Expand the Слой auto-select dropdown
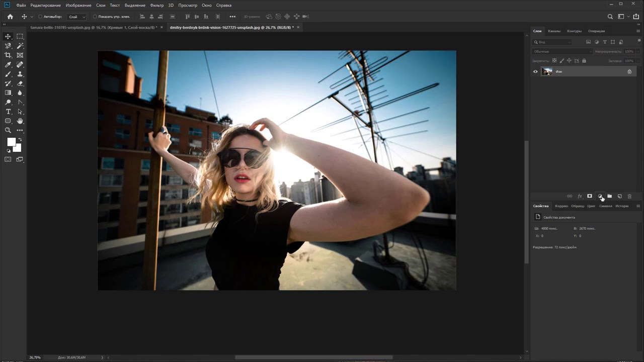Viewport: 644px width, 362px height. point(77,17)
